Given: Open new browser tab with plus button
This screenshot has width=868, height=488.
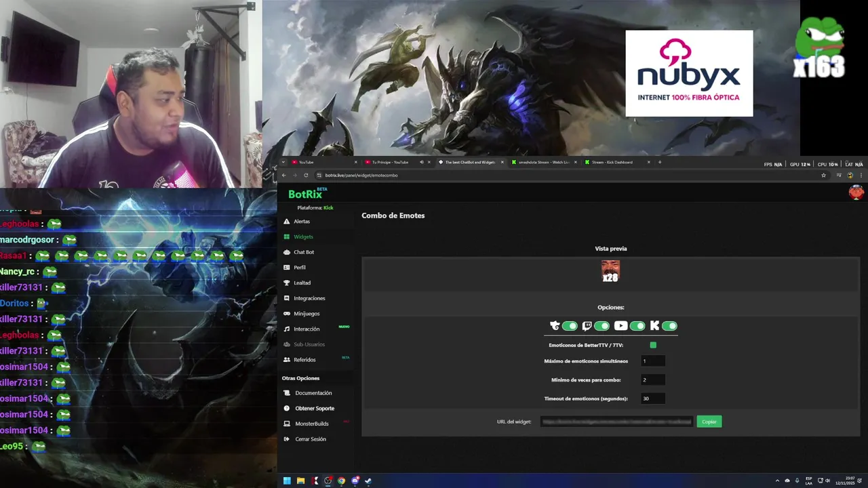Looking at the screenshot, I should (x=660, y=162).
